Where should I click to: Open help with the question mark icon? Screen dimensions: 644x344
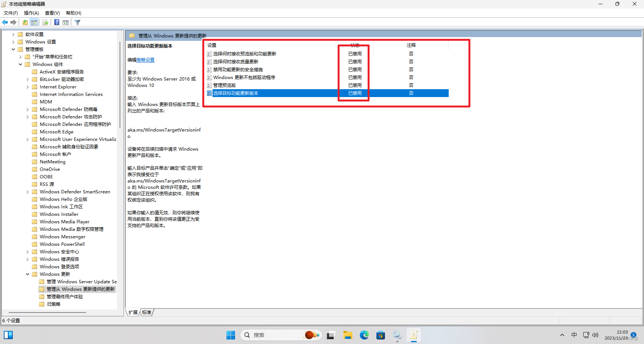pyautogui.click(x=57, y=22)
